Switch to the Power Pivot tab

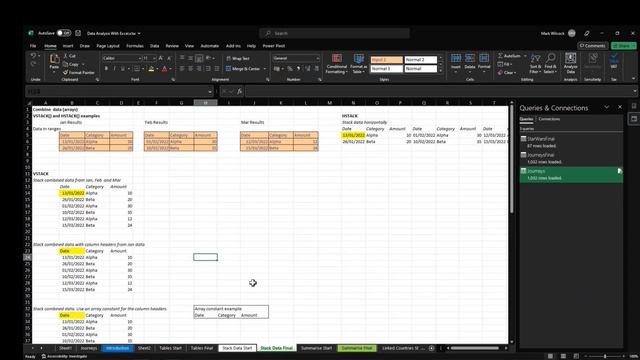(x=273, y=46)
